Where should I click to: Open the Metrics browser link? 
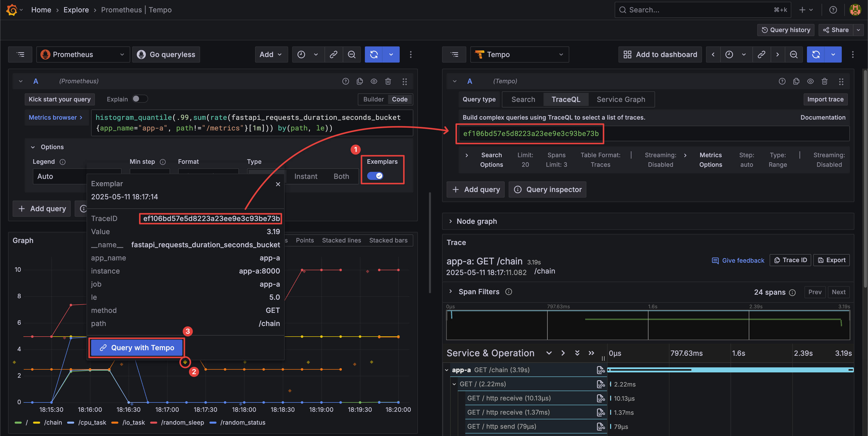pyautogui.click(x=55, y=117)
